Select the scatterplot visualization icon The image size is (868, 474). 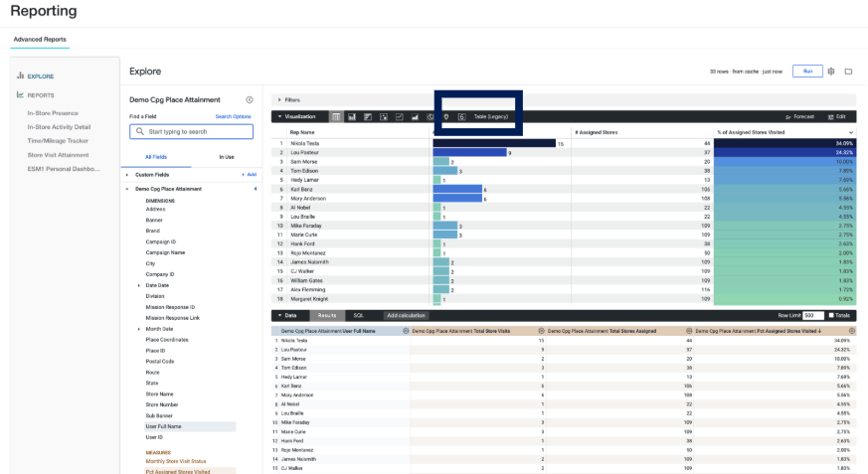383,116
